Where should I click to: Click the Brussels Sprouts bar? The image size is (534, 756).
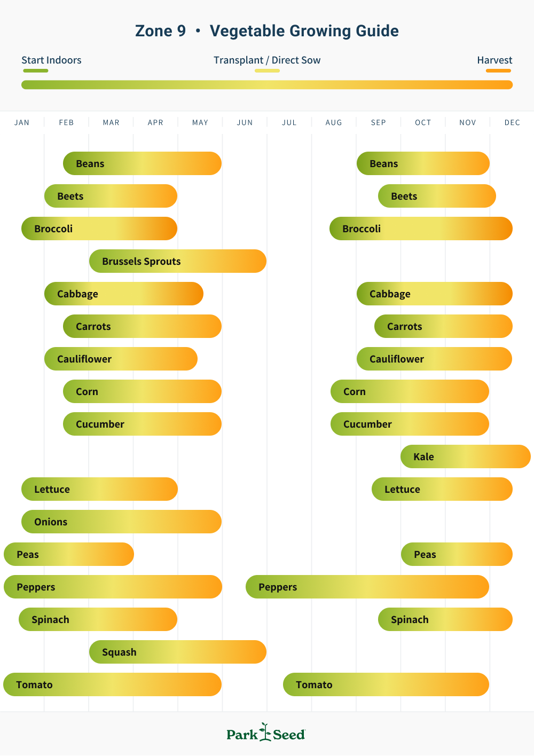pyautogui.click(x=178, y=261)
